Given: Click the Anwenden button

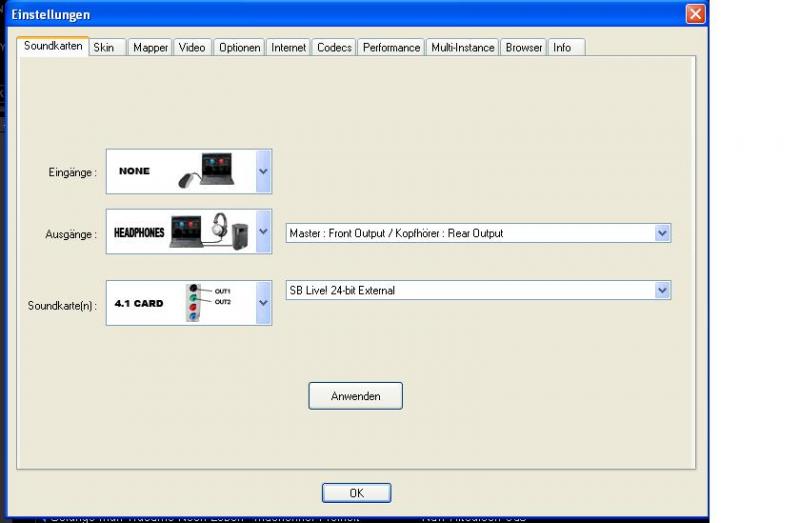Looking at the screenshot, I should pos(356,396).
